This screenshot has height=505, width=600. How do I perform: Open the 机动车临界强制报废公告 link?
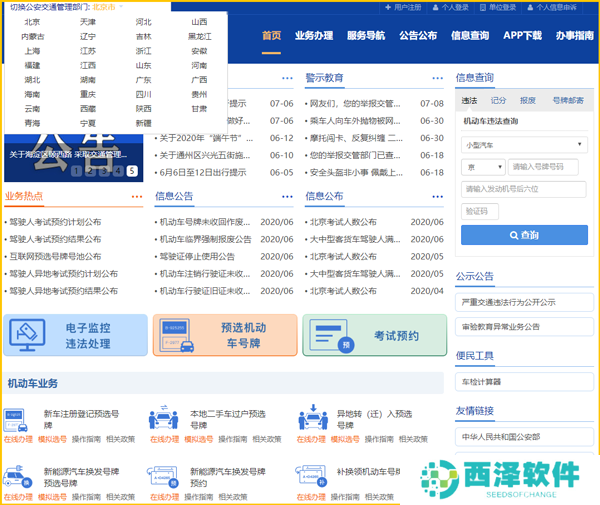coord(205,239)
